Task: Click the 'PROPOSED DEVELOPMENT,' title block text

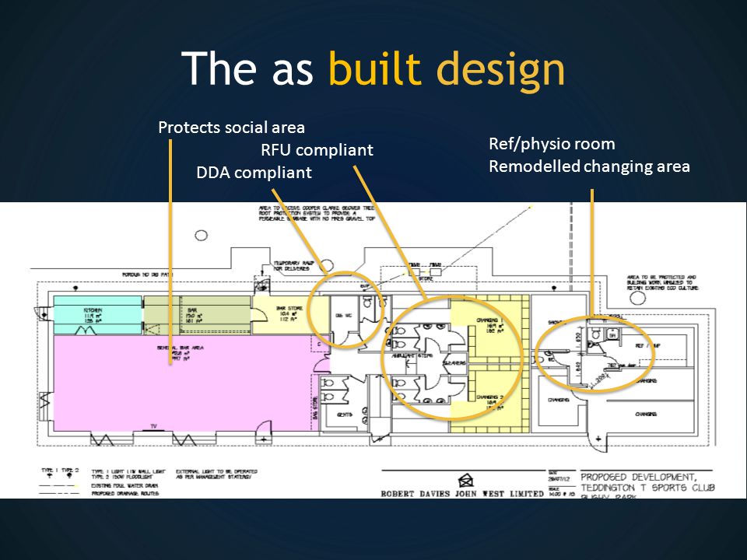Action: (x=638, y=477)
